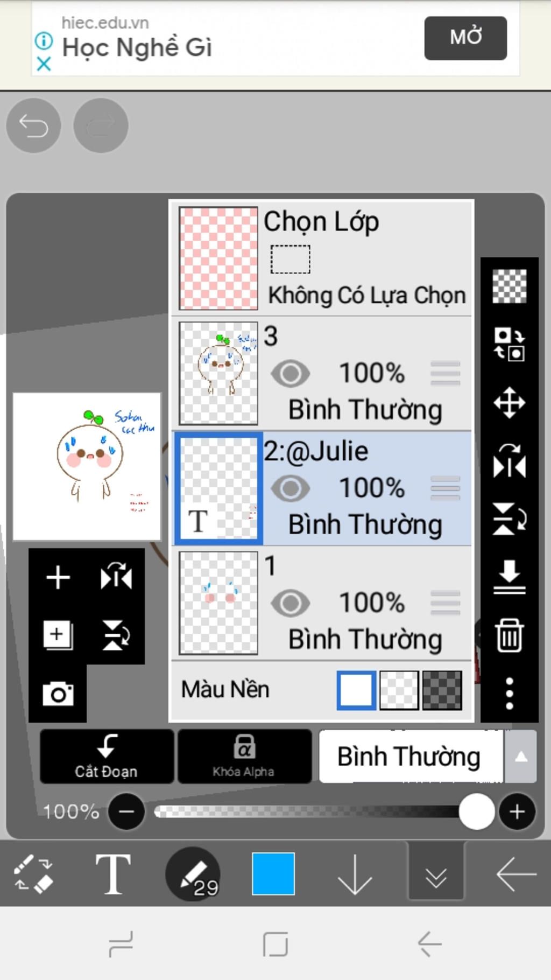Choose white background color swatch
This screenshot has height=980, width=551.
[x=356, y=690]
